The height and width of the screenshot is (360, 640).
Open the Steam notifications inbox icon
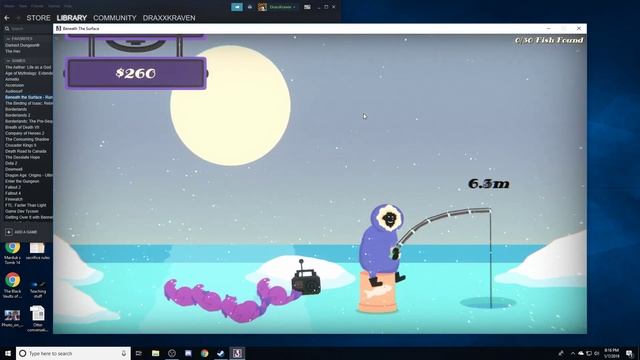click(250, 7)
